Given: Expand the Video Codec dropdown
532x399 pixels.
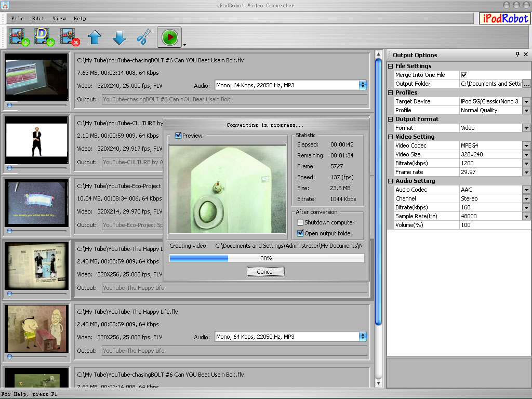Looking at the screenshot, I should (526, 146).
